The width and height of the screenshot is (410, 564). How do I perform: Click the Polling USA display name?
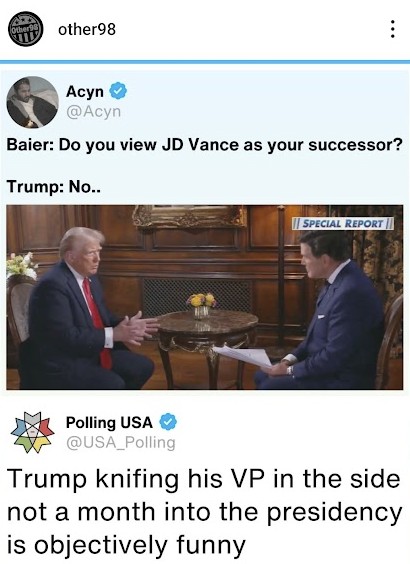click(109, 422)
